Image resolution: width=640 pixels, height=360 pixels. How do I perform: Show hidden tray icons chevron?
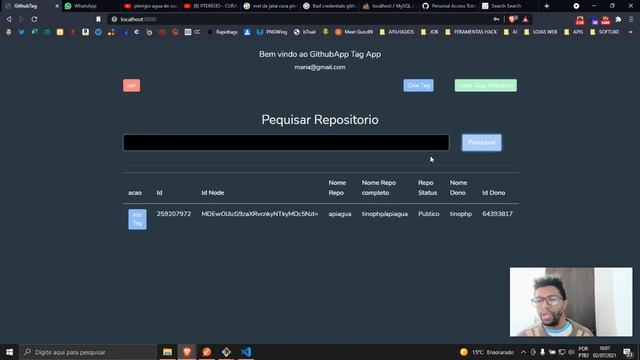point(523,352)
